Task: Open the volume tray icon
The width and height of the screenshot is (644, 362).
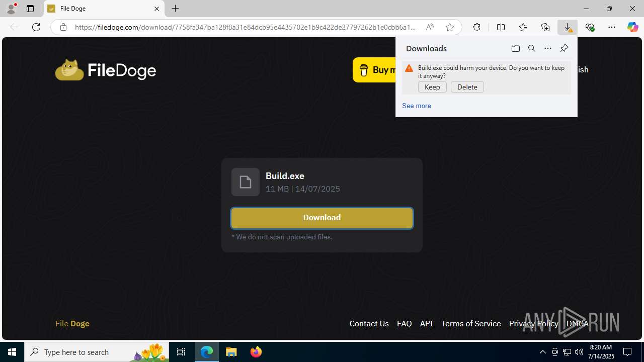Action: tap(579, 352)
